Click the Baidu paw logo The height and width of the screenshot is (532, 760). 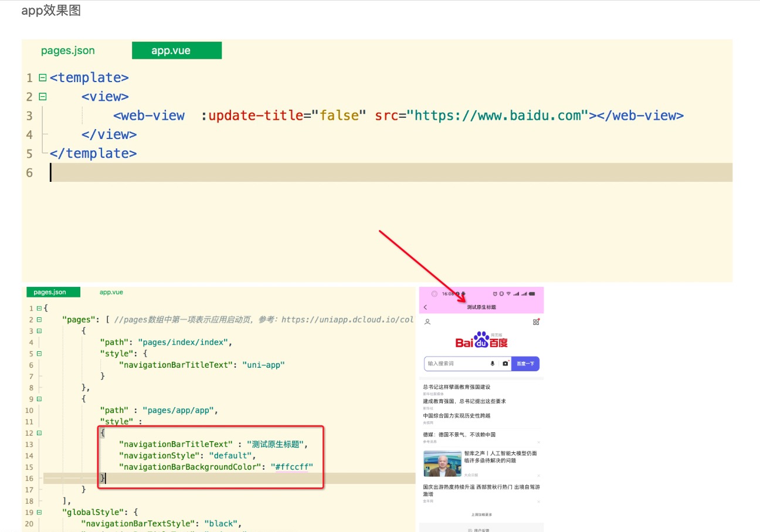tap(481, 340)
